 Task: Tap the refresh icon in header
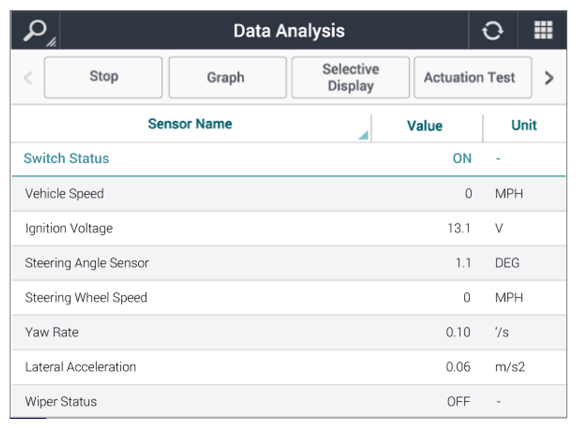click(x=492, y=31)
